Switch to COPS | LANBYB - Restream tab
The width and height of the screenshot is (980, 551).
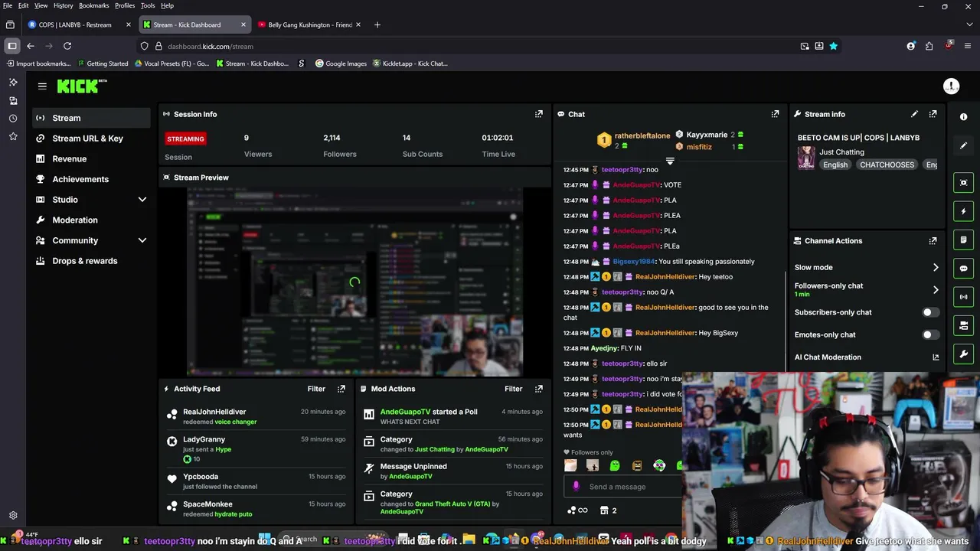(80, 24)
